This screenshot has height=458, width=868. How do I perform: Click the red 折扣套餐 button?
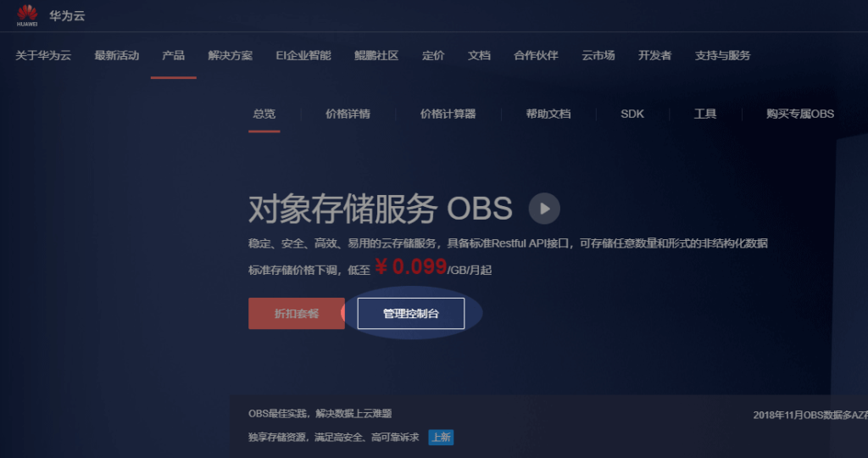pyautogui.click(x=297, y=313)
